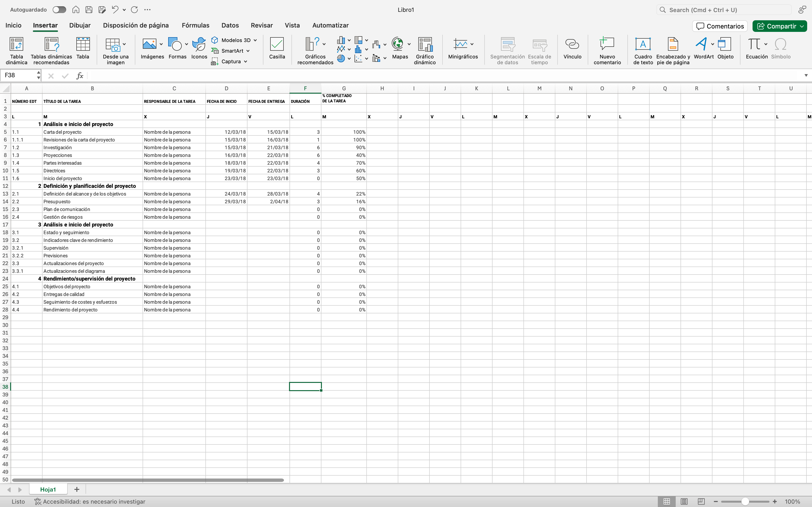
Task: Expand the Modelos 3D dropdown
Action: click(x=255, y=40)
